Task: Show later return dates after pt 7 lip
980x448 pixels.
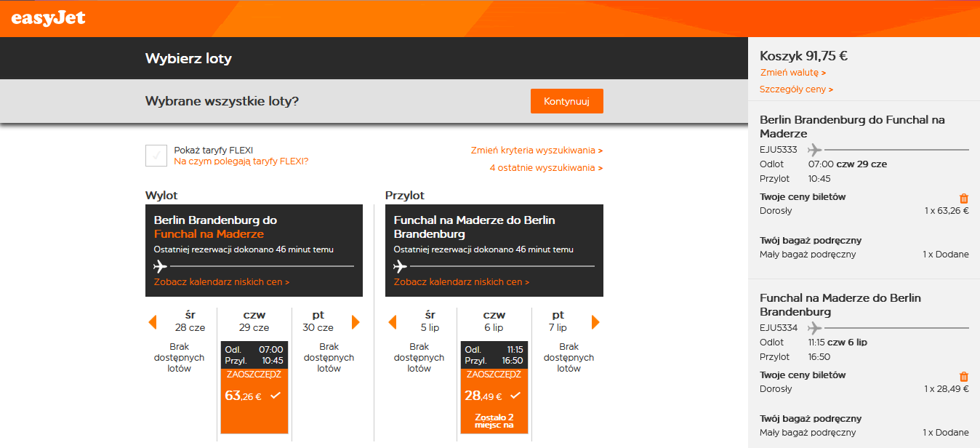Action: [x=595, y=321]
